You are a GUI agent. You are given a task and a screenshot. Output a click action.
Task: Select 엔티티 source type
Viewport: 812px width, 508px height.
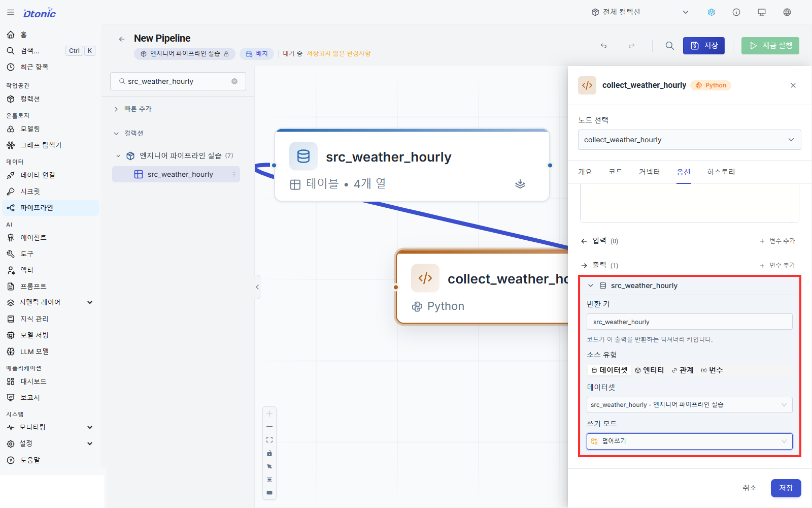coord(650,370)
